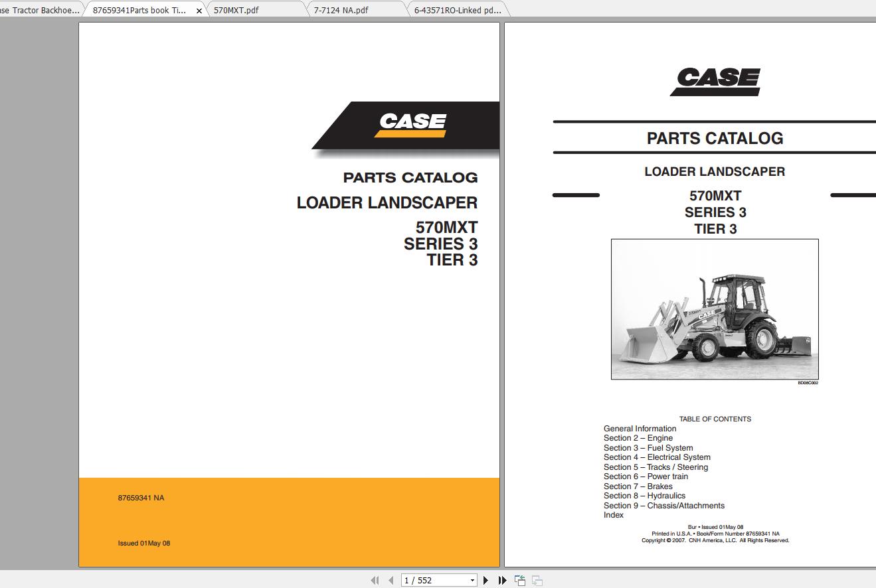Click 'Section 9 – Chassis/Attachments' entry
Image resolution: width=876 pixels, height=588 pixels.
point(664,506)
